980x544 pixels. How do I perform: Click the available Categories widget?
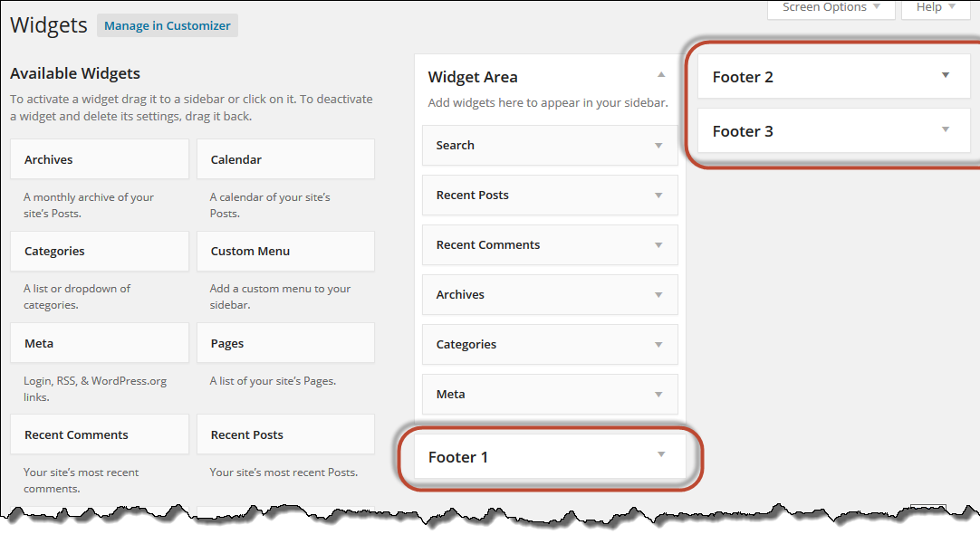click(100, 252)
